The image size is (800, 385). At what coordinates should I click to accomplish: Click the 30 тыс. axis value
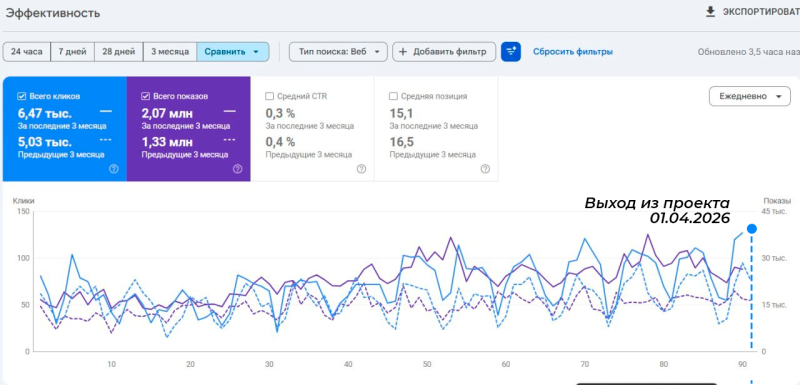point(774,258)
